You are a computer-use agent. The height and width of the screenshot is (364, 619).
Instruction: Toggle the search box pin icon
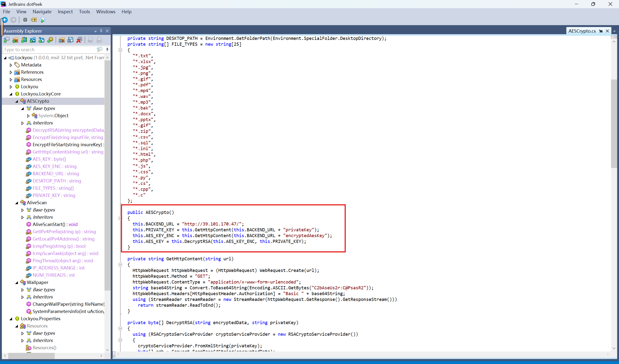[107, 50]
